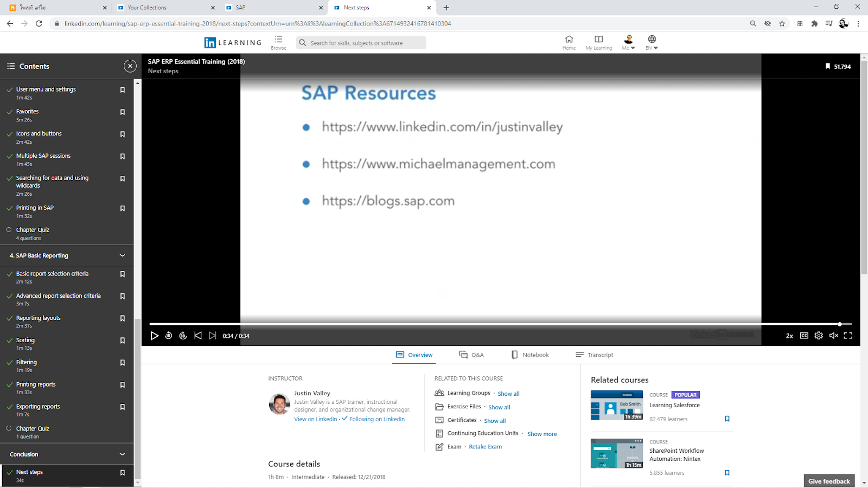Skip forward 10 seconds
The height and width of the screenshot is (488, 868).
[x=183, y=336]
